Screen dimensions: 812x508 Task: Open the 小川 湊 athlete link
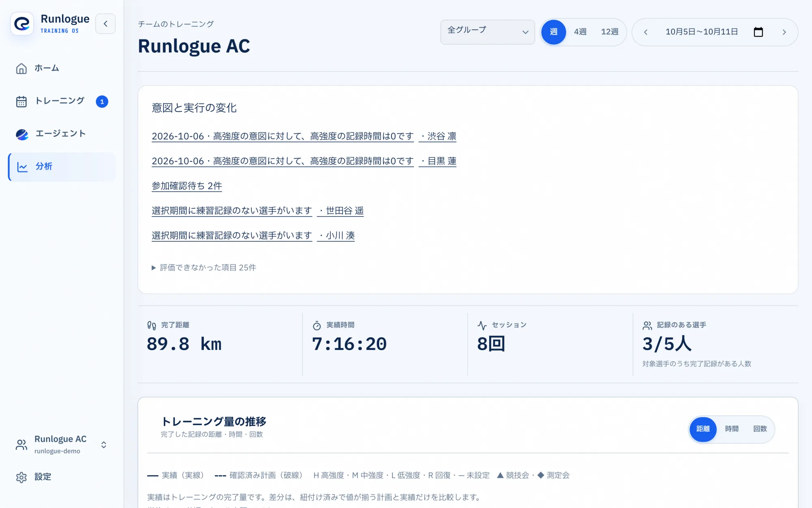[336, 235]
